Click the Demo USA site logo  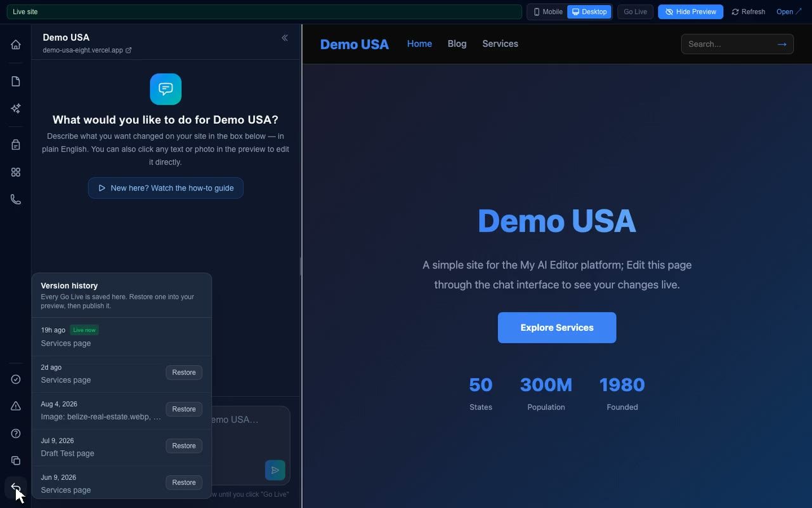355,44
